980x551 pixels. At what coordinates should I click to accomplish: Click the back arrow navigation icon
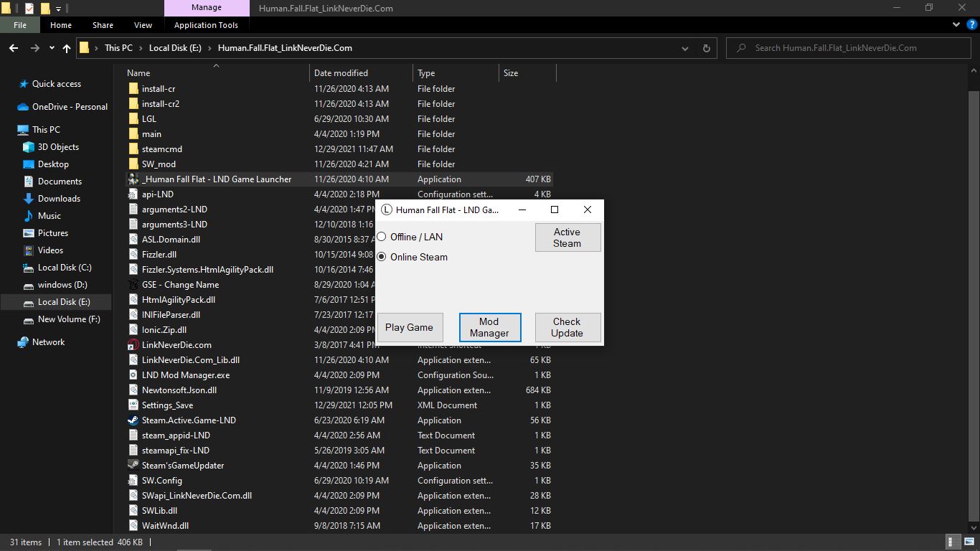pos(14,48)
